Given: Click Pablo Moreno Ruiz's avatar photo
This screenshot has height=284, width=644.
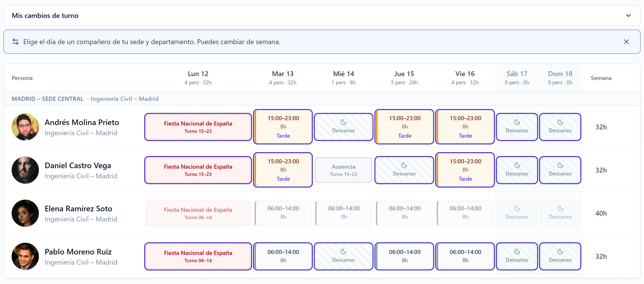Looking at the screenshot, I should click(x=25, y=256).
